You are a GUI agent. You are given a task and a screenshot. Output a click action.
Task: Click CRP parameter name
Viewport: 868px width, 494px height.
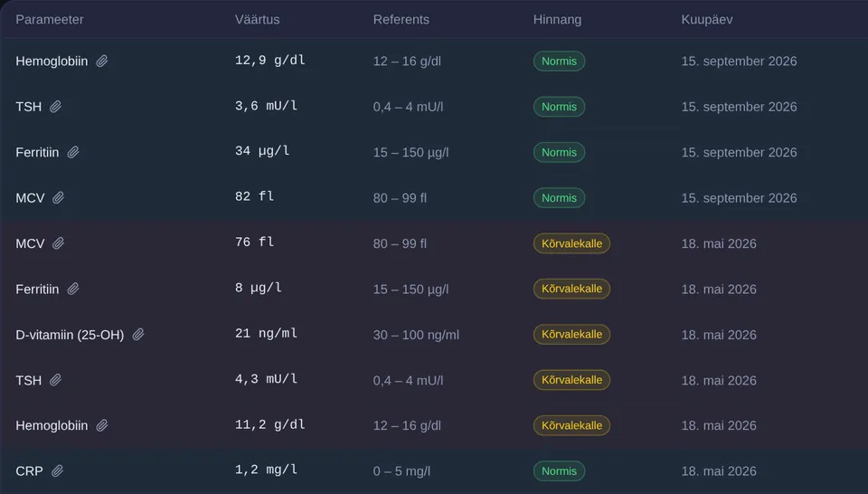(29, 470)
